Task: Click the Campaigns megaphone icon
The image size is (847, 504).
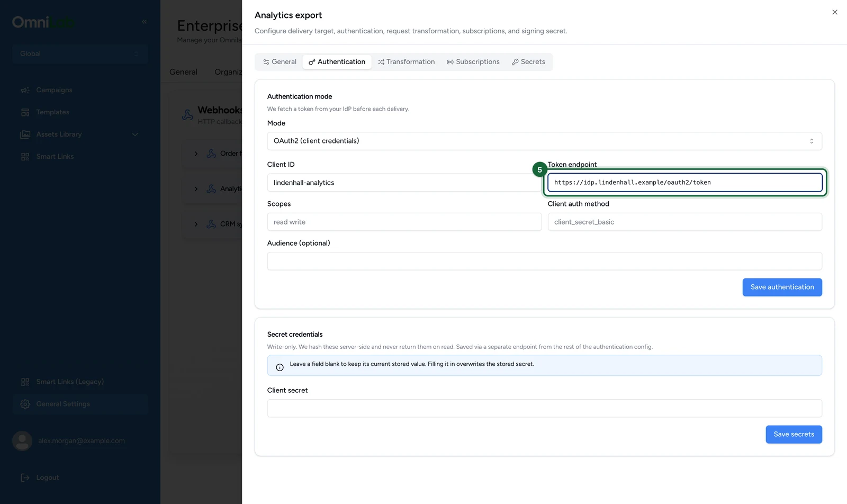Action: [x=25, y=90]
